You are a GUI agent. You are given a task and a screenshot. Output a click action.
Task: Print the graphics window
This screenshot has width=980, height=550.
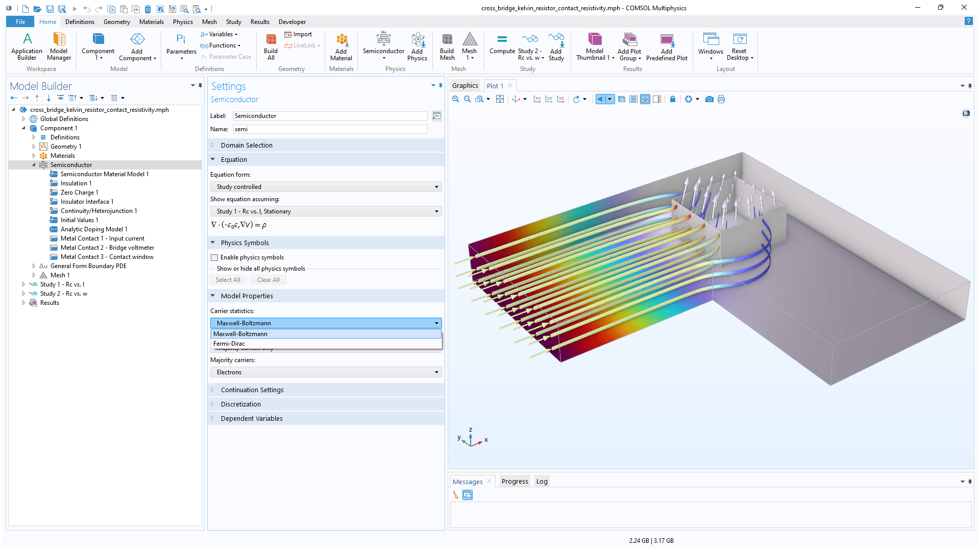pos(721,99)
